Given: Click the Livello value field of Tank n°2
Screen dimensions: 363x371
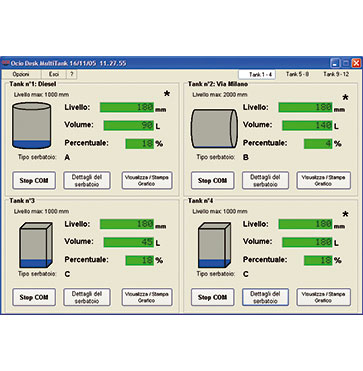Looking at the screenshot, I should 305,107.
